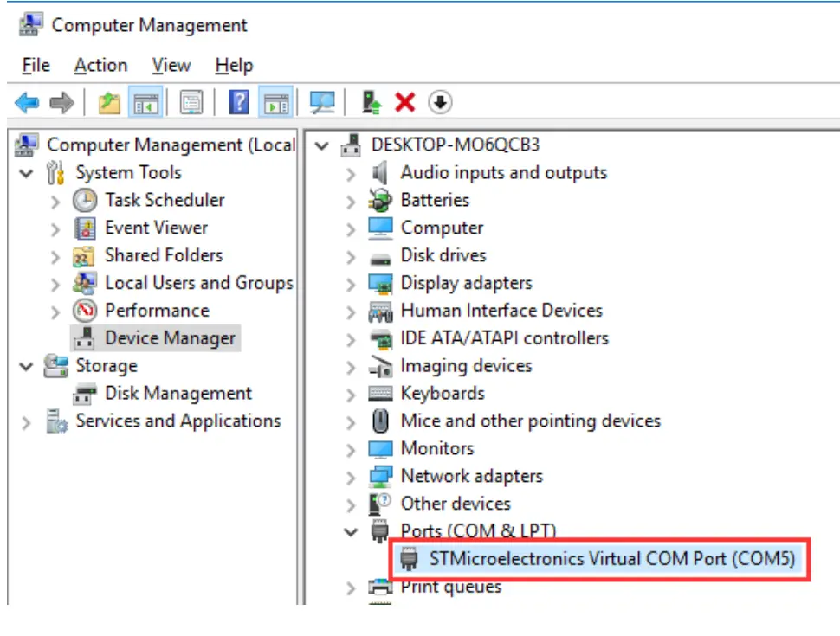Click the Audio inputs and outputs speaker icon
Screen dimensions: 840x636
380,172
